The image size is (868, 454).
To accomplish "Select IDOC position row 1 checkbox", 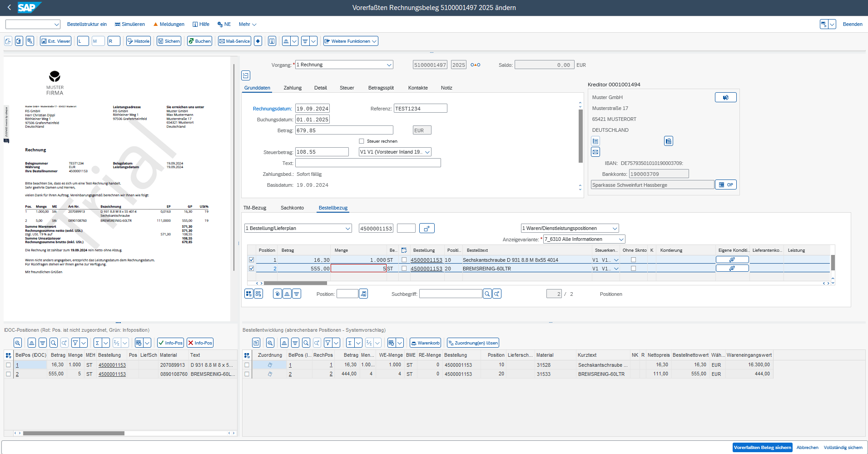I will point(8,365).
